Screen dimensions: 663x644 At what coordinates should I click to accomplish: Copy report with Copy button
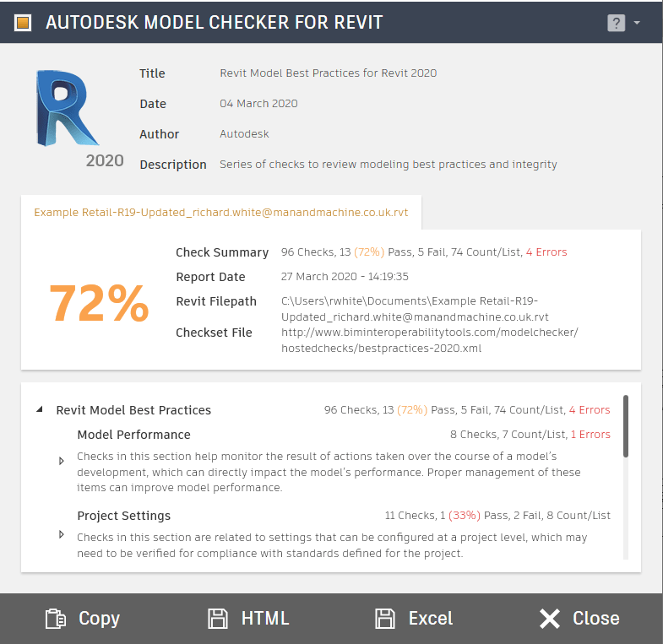pos(83,619)
